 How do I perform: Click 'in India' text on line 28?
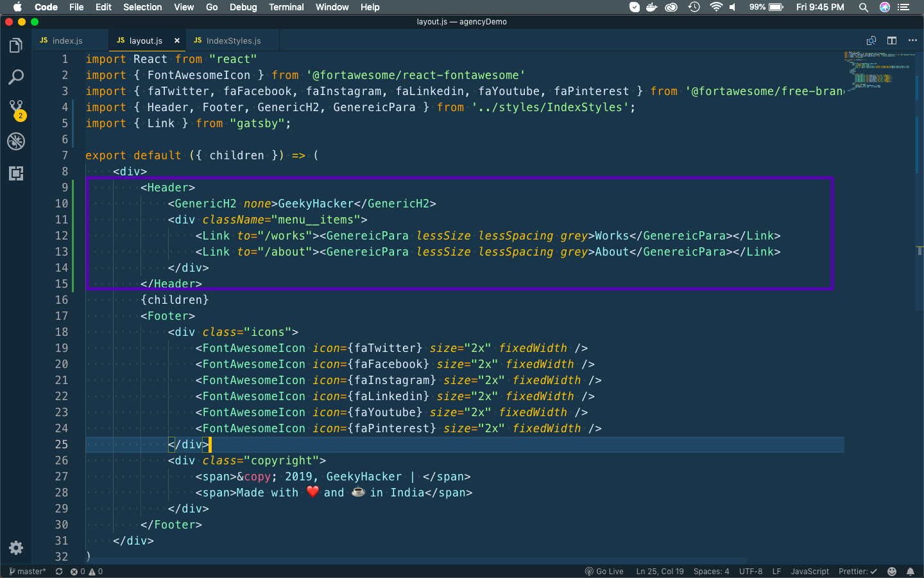[397, 493]
